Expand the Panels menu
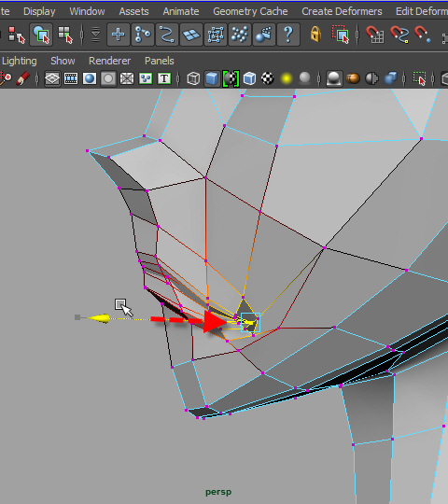 159,61
